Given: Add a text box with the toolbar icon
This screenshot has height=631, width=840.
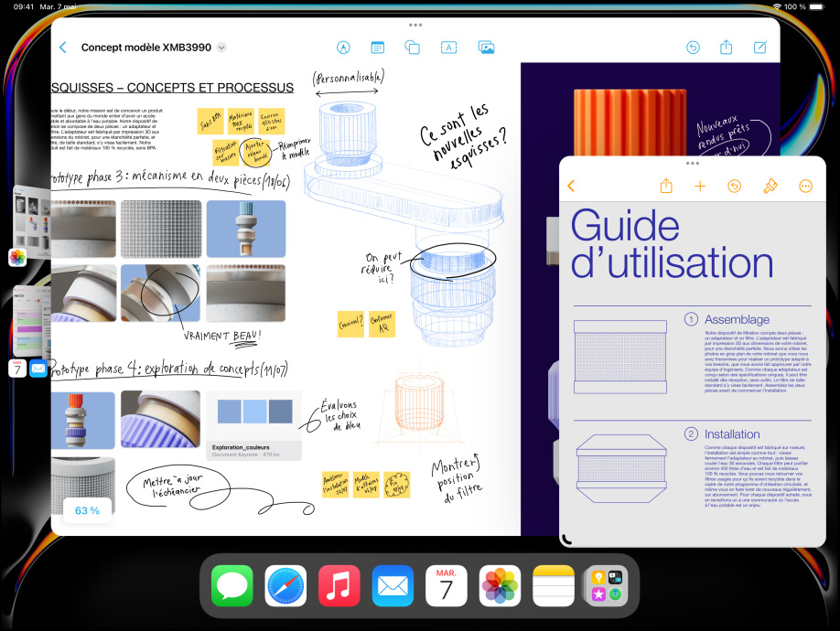Looking at the screenshot, I should (449, 48).
